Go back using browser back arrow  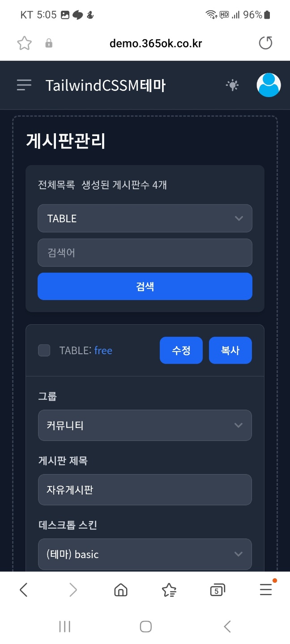(x=24, y=590)
